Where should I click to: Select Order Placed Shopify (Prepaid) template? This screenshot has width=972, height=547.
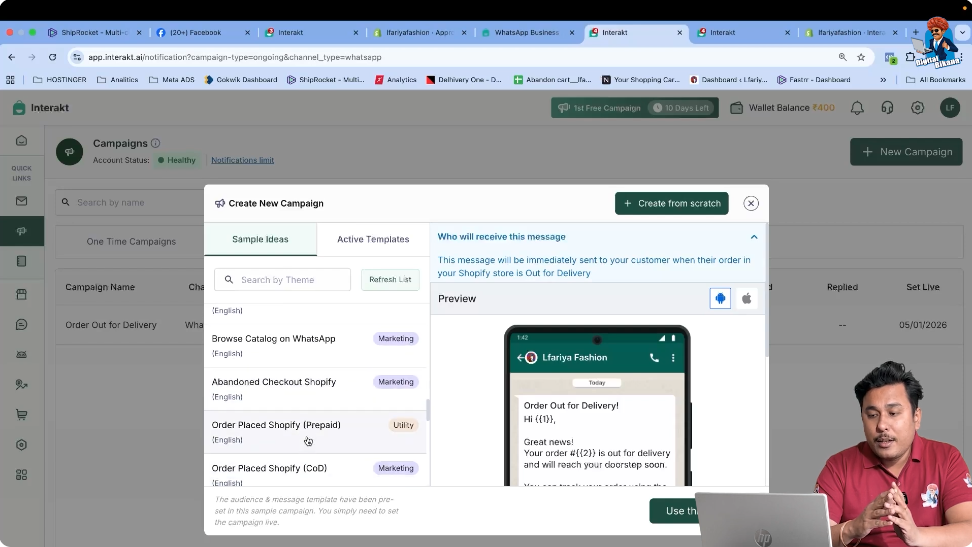point(315,432)
